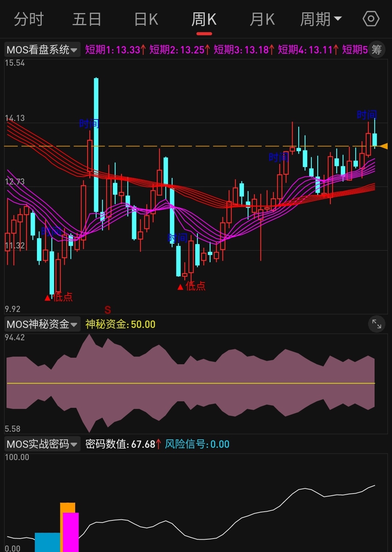Switch to the 分时 tab

pyautogui.click(x=29, y=19)
